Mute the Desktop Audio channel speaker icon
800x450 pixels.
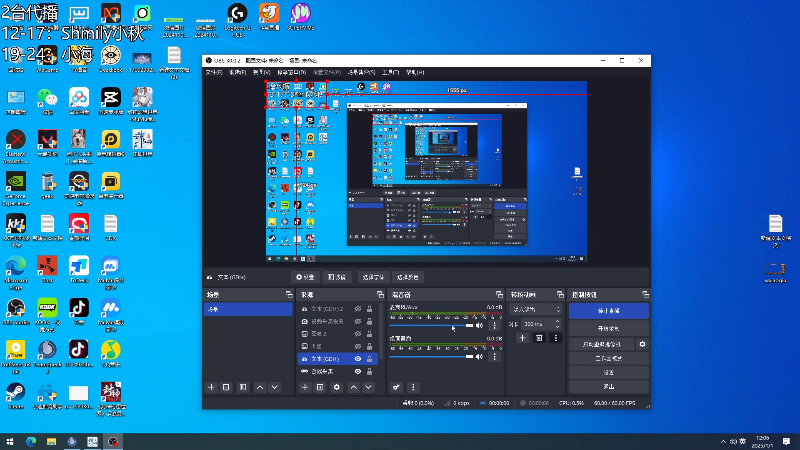479,357
